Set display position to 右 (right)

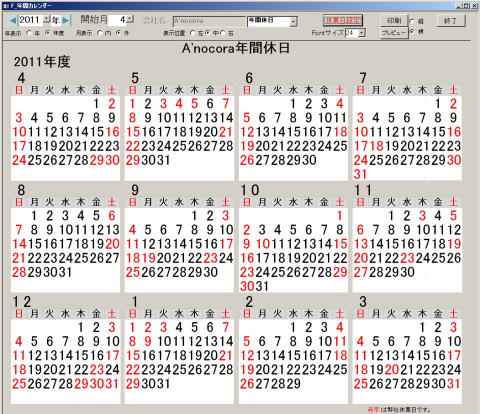[x=223, y=33]
